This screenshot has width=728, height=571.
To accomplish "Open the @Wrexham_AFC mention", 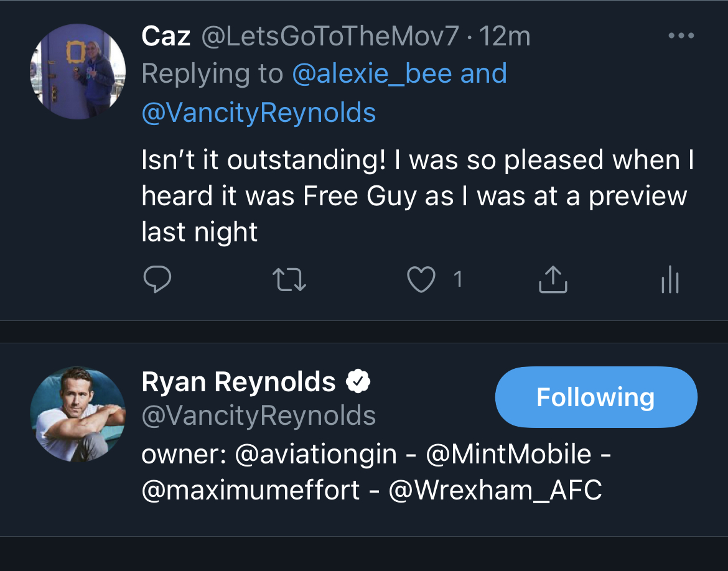I will (495, 490).
